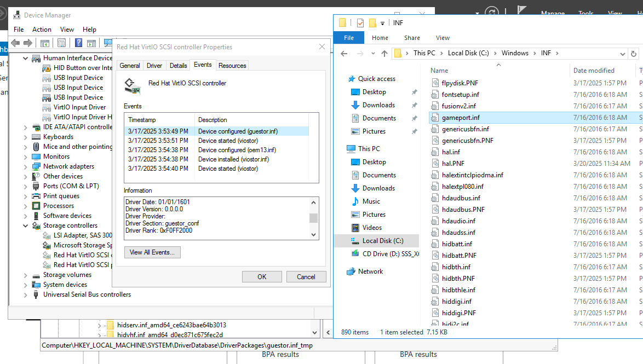The image size is (643, 364).
Task: Click Show/Hide console tree toolbar icon
Action: pos(45,43)
